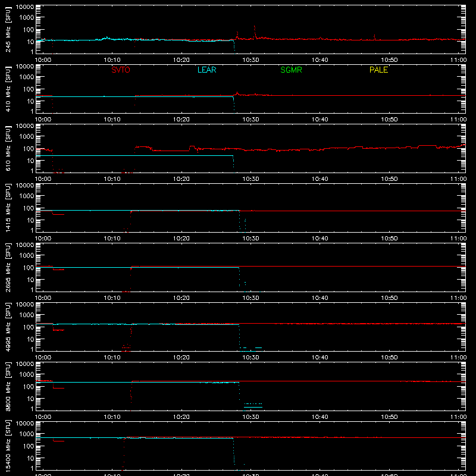
Task: Click the green SGMR legend label
Action: [x=291, y=70]
